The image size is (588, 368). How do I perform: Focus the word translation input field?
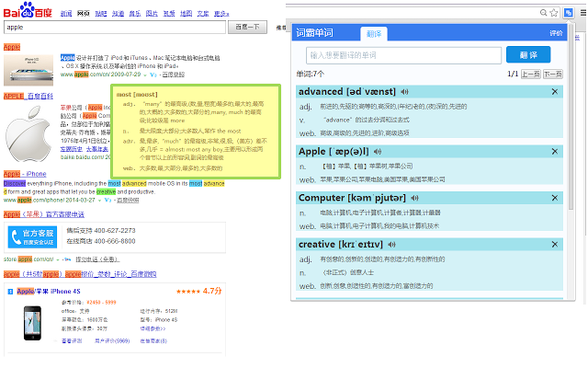point(403,55)
